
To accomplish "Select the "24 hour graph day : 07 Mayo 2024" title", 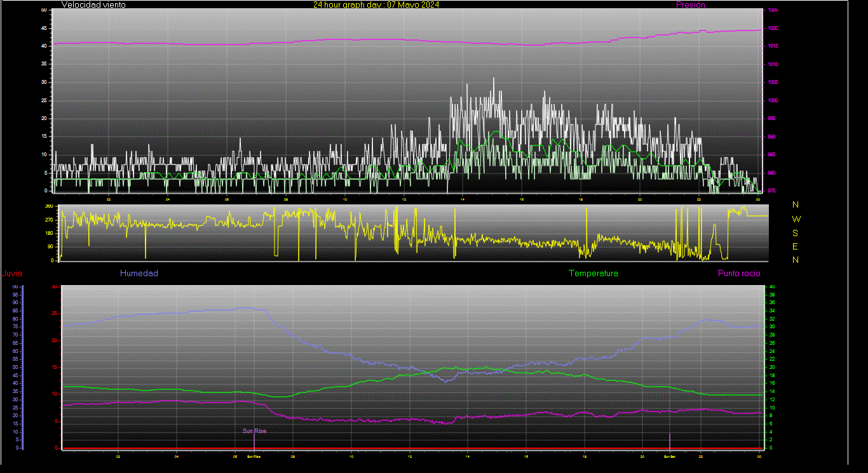I will coord(376,4).
